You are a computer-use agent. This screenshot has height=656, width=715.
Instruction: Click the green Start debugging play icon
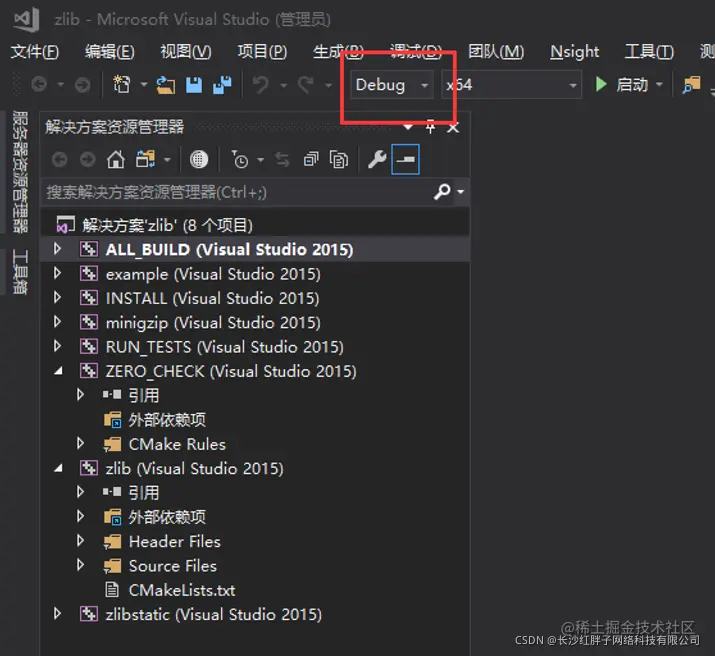601,84
